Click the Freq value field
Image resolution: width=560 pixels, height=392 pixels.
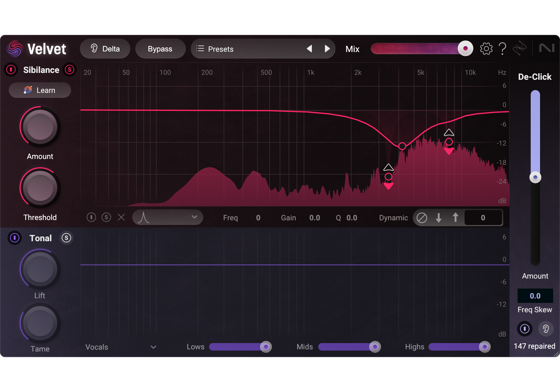[258, 218]
